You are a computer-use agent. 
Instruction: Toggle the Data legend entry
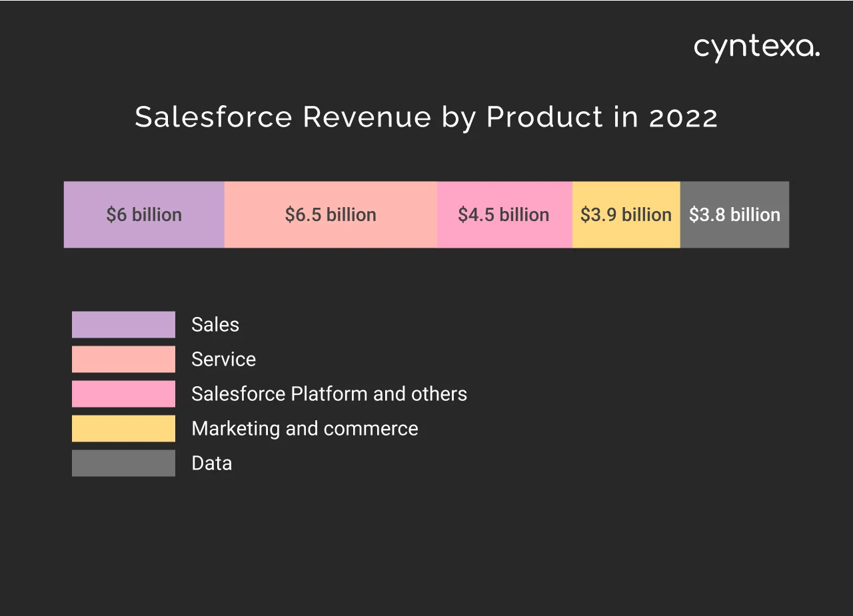click(211, 462)
